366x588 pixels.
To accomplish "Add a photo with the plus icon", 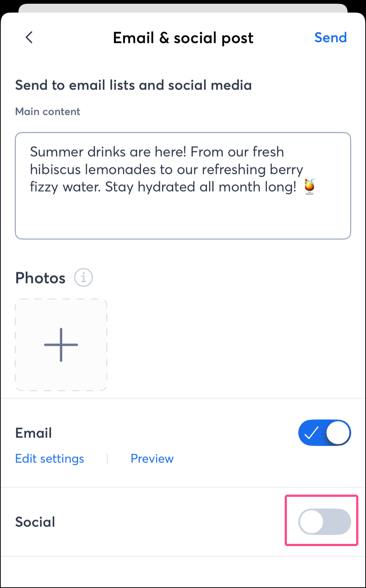I will 61,345.
